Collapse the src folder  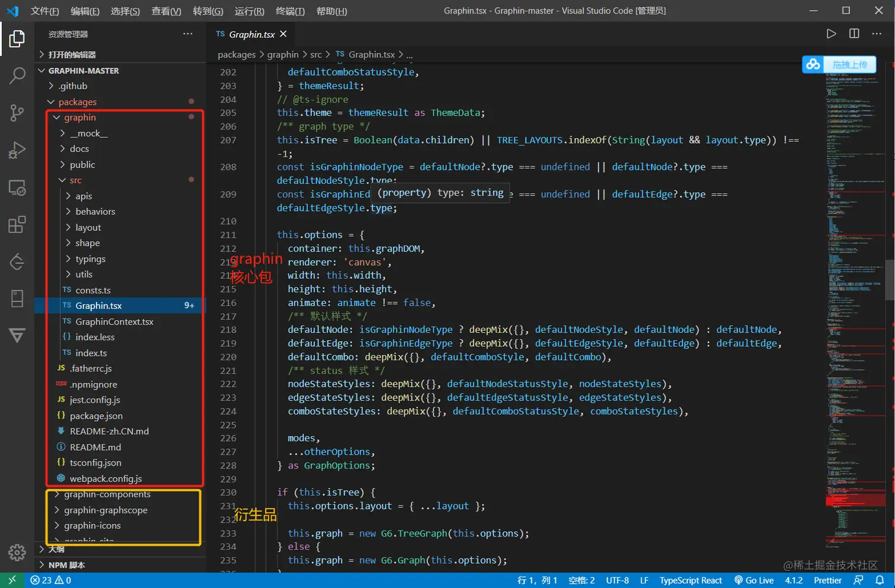(120, 180)
